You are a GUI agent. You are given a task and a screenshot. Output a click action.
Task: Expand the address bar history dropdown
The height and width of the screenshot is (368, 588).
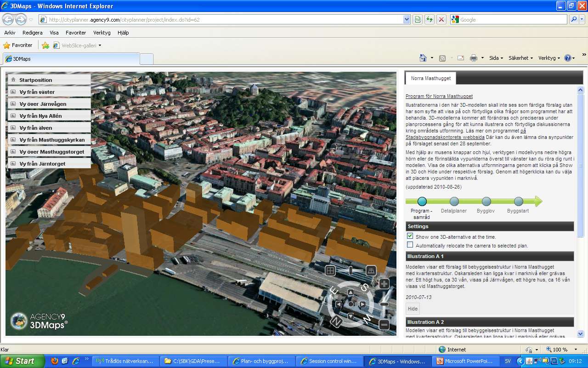coord(407,20)
